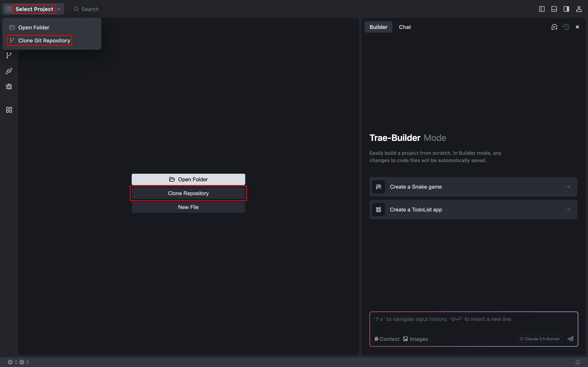The height and width of the screenshot is (367, 588).
Task: Open the user account profile icon
Action: click(579, 9)
